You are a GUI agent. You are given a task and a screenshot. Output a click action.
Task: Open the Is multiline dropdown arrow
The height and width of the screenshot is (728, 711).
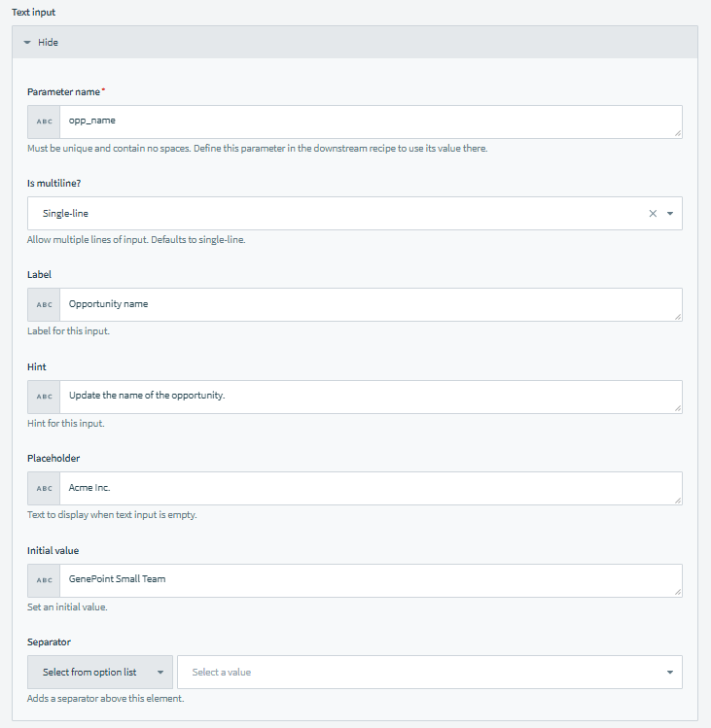click(670, 214)
